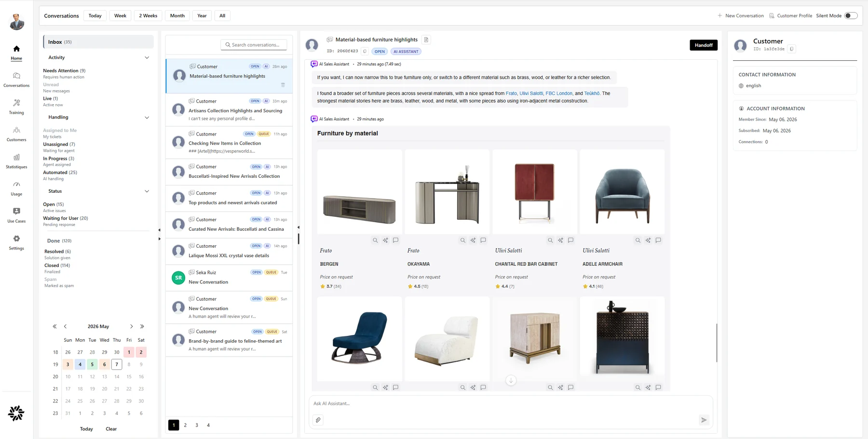Image resolution: width=868 pixels, height=439 pixels.
Task: Collapse the left filter panel with the left-pointing arrow
Action: (x=160, y=230)
